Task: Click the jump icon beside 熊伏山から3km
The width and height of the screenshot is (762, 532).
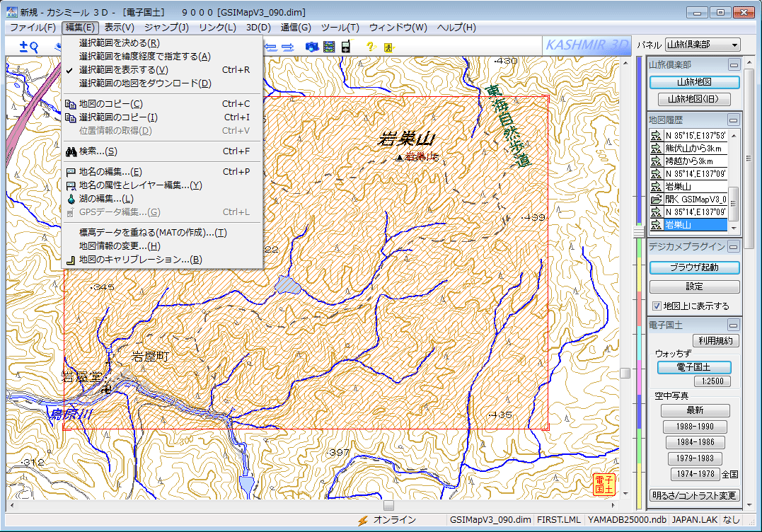Action: (656, 148)
